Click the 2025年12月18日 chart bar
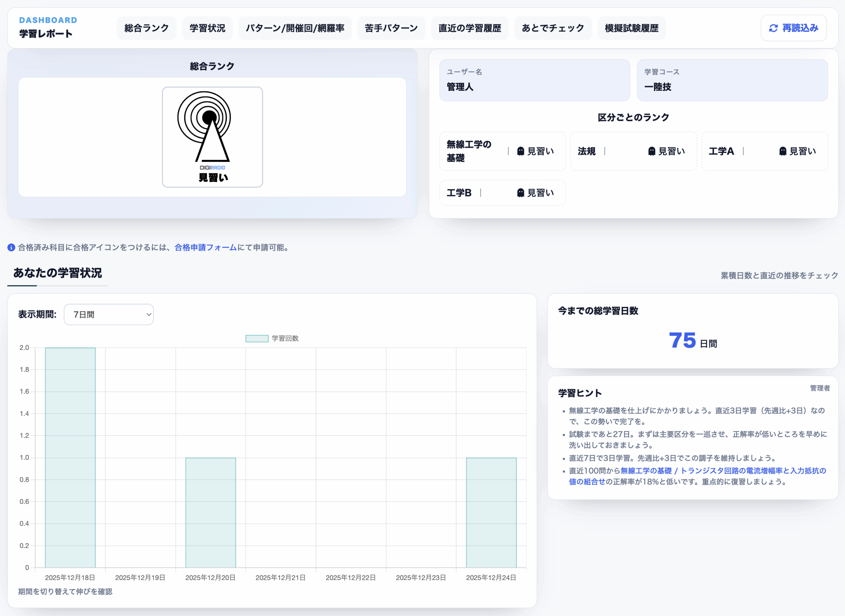The height and width of the screenshot is (616, 845). 70,457
